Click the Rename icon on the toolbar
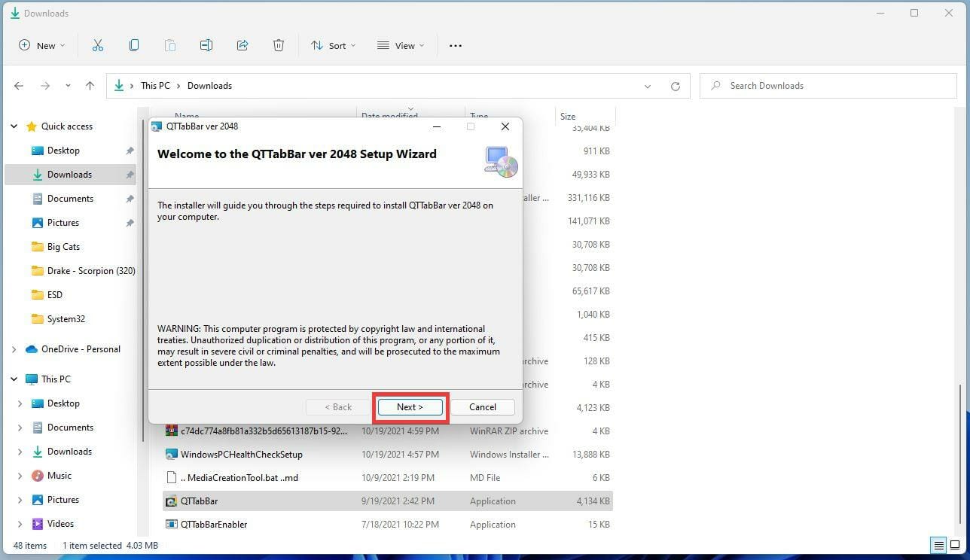970x560 pixels. click(206, 45)
